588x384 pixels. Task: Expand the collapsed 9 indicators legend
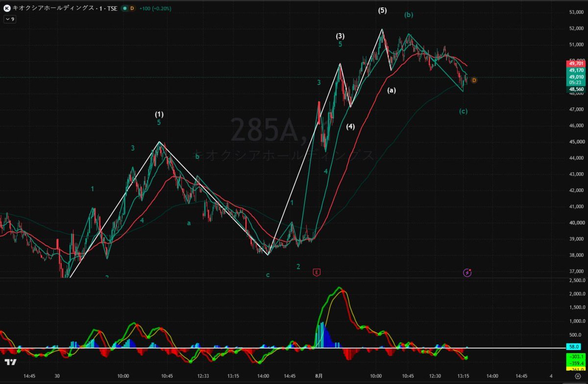(10, 19)
